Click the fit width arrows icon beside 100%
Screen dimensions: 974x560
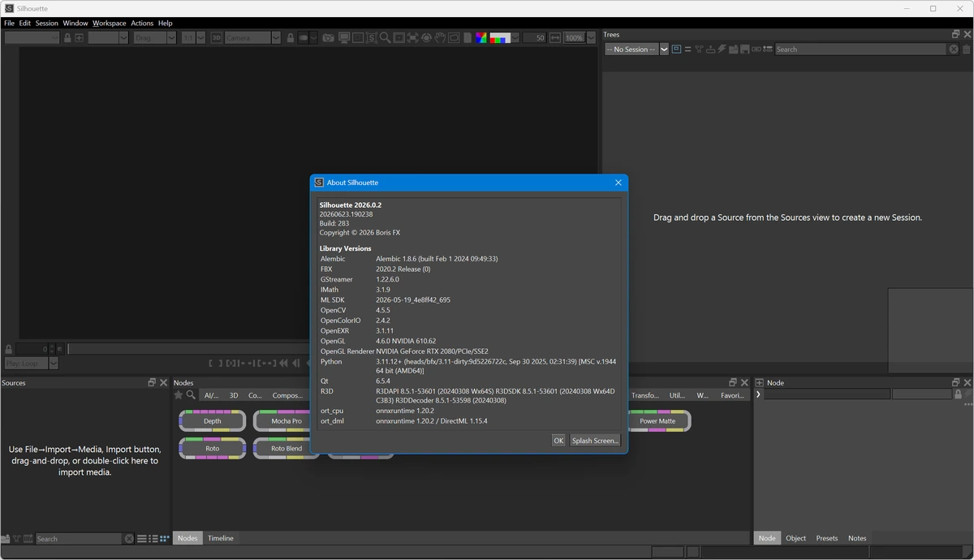click(554, 37)
